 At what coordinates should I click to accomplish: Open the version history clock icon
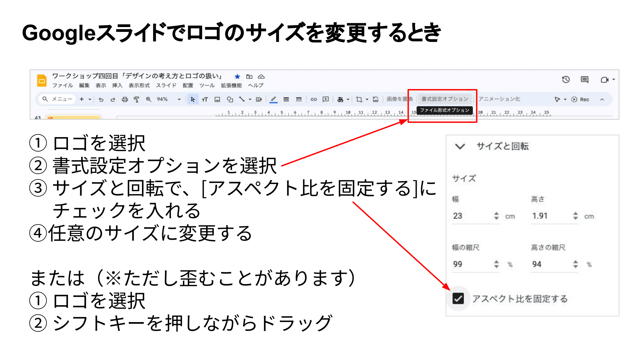[x=566, y=79]
